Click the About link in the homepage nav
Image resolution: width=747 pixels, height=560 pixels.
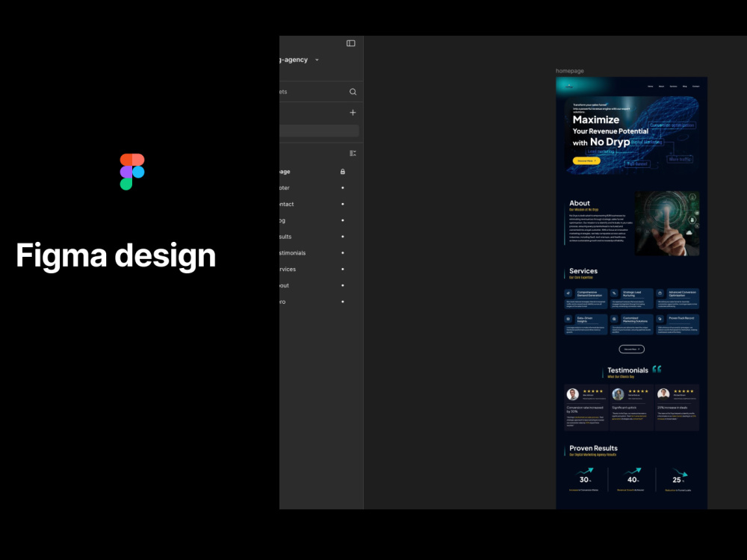click(x=661, y=86)
